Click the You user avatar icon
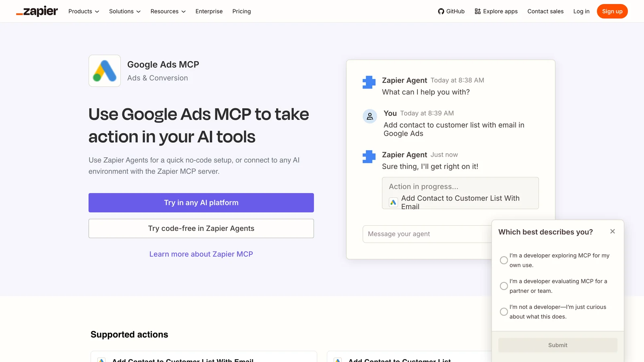The height and width of the screenshot is (362, 644). tap(370, 116)
